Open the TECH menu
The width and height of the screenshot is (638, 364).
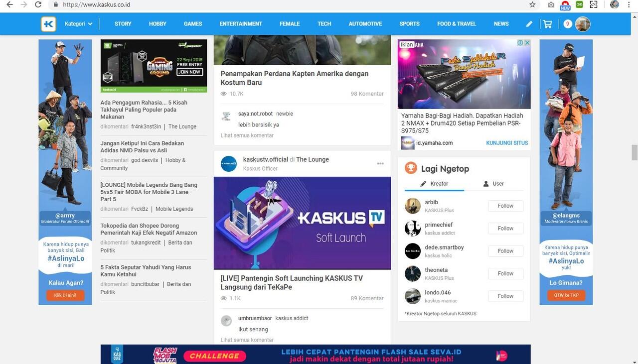pos(324,24)
